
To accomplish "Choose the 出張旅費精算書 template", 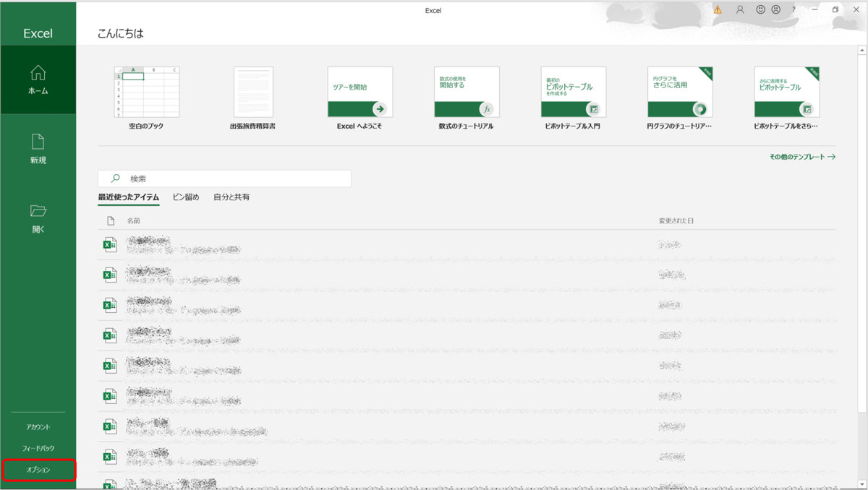I will 253,98.
